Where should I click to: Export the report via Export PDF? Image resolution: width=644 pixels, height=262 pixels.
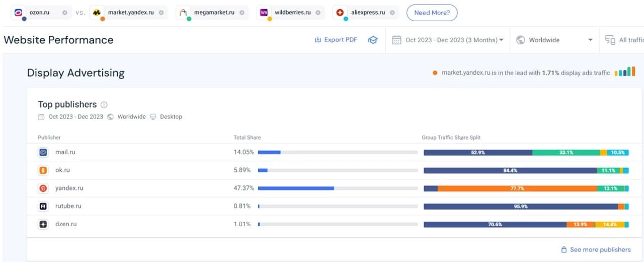pos(336,40)
